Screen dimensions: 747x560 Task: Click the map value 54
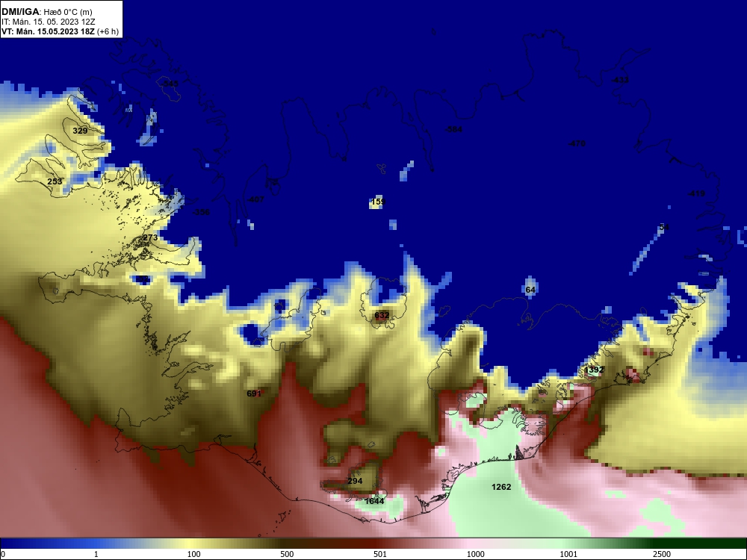[x=664, y=227]
